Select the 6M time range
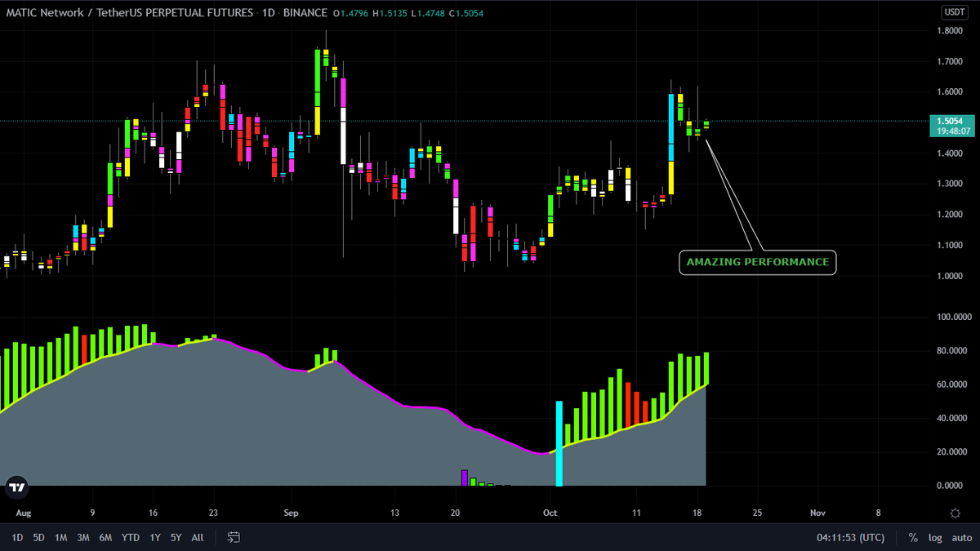This screenshot has width=980, height=551. 106,538
